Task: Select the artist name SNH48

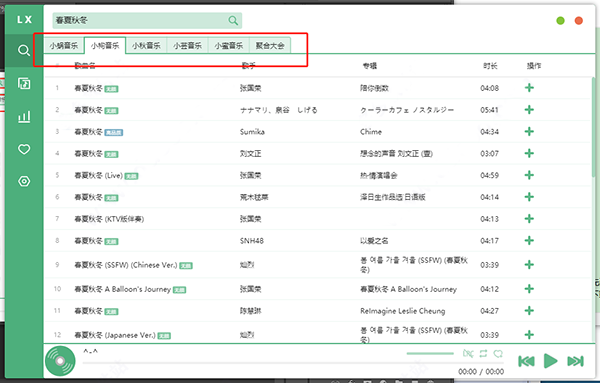Action: (252, 241)
